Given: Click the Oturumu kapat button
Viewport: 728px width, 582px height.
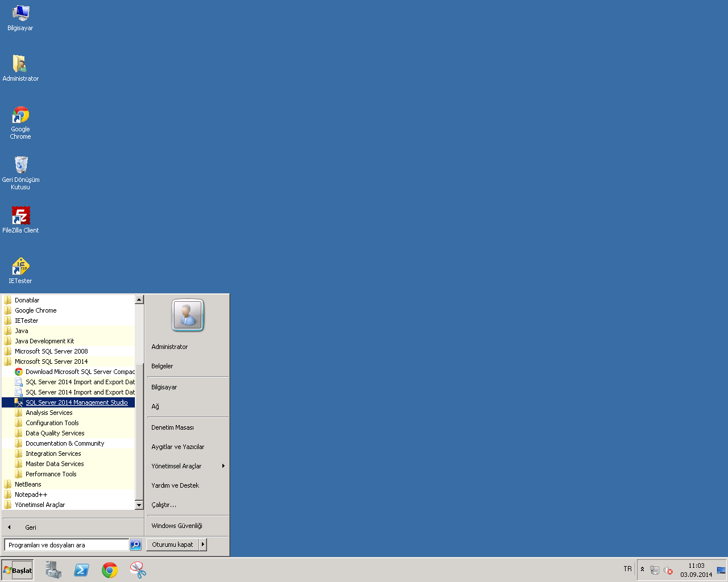Looking at the screenshot, I should click(172, 544).
